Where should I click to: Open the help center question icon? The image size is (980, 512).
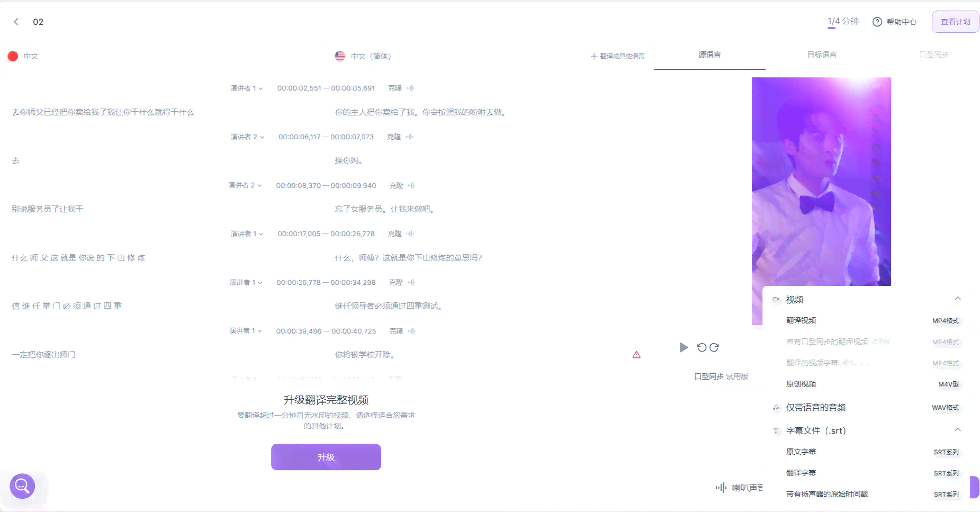point(877,22)
